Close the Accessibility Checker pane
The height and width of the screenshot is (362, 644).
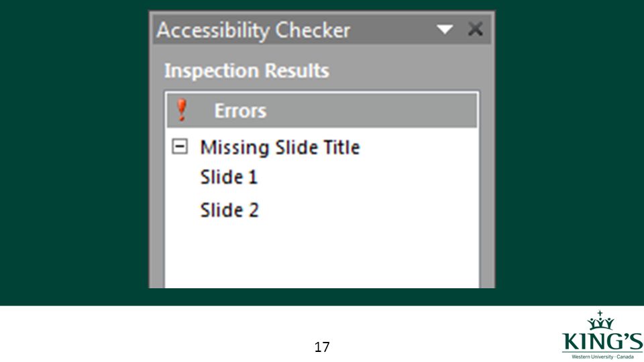pos(475,29)
